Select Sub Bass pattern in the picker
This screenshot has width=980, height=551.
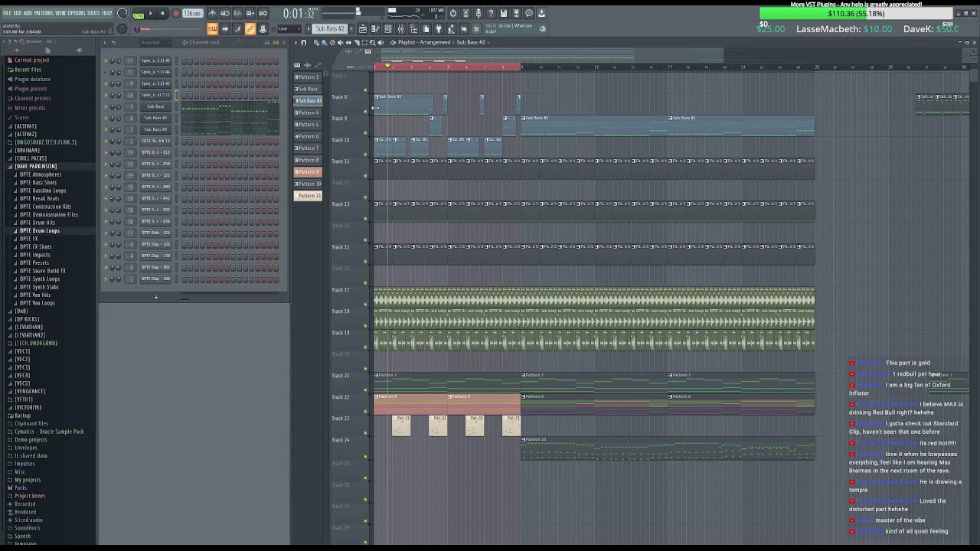(308, 89)
